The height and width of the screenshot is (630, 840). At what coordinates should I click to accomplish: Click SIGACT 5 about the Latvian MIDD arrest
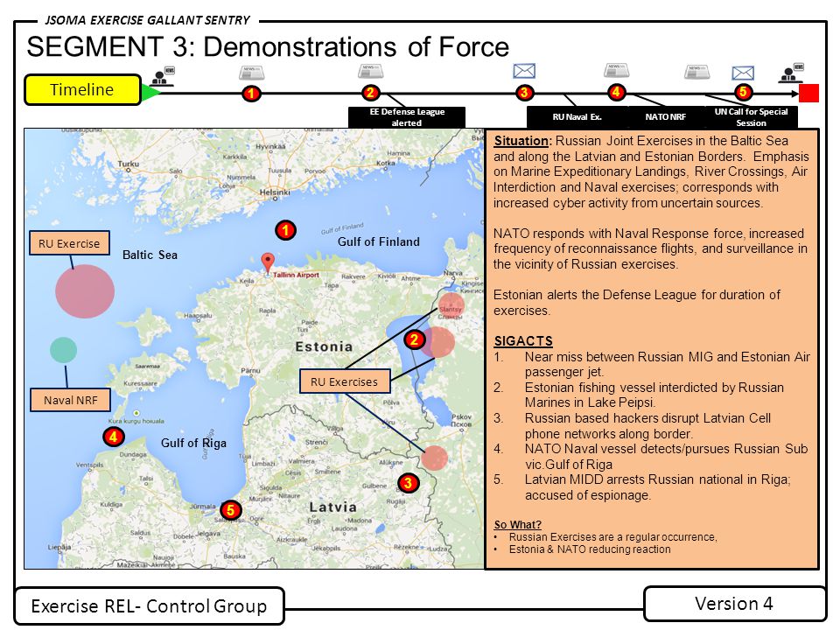pyautogui.click(x=642, y=487)
